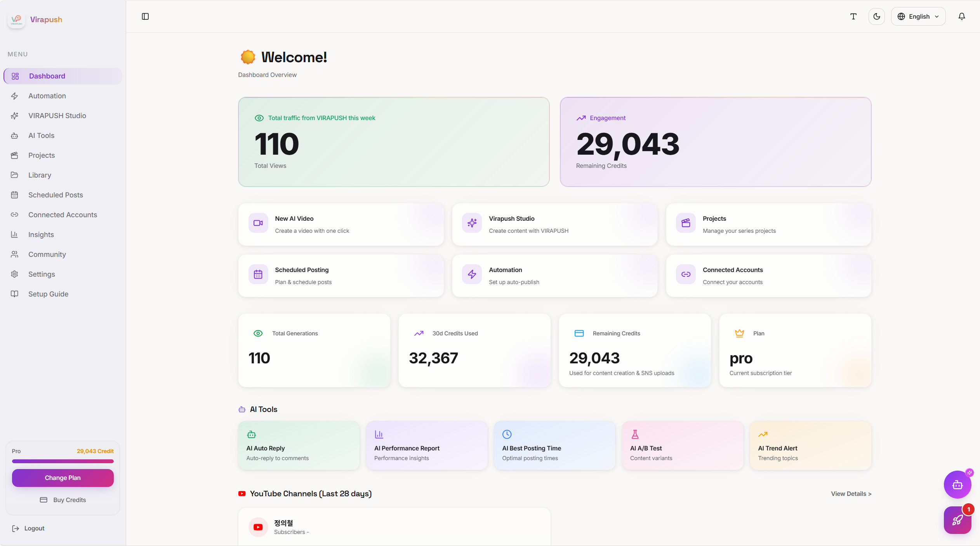Select AI Auto Reply tool
This screenshot has height=546, width=980.
pyautogui.click(x=299, y=445)
